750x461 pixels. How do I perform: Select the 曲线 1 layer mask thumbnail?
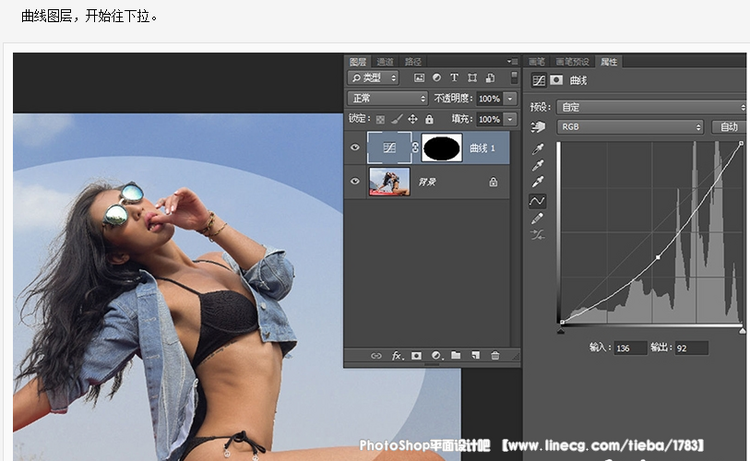[x=441, y=147]
